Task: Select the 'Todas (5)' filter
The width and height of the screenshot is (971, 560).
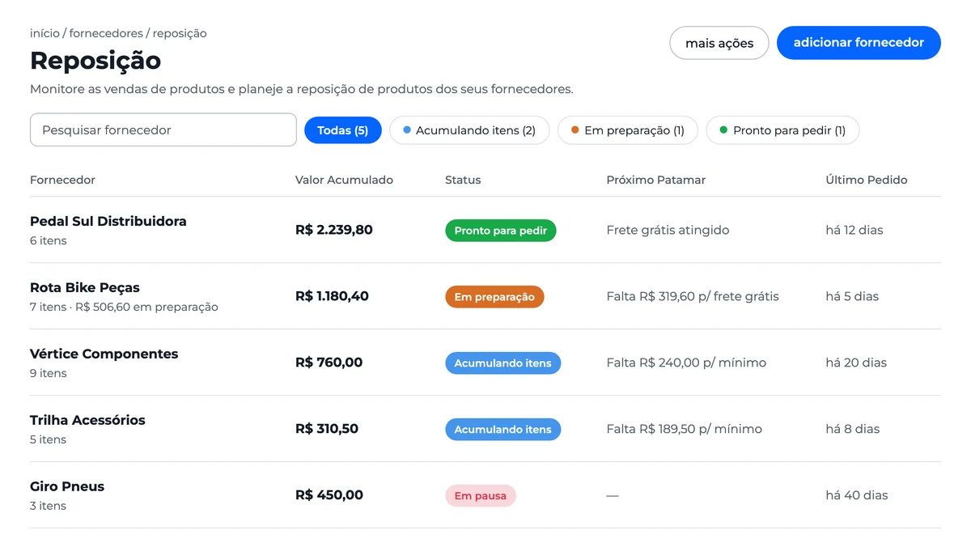Action: [343, 130]
